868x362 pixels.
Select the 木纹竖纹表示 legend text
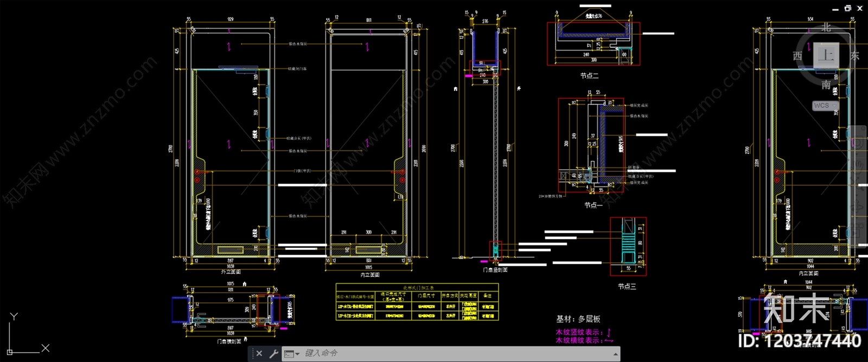(x=579, y=332)
